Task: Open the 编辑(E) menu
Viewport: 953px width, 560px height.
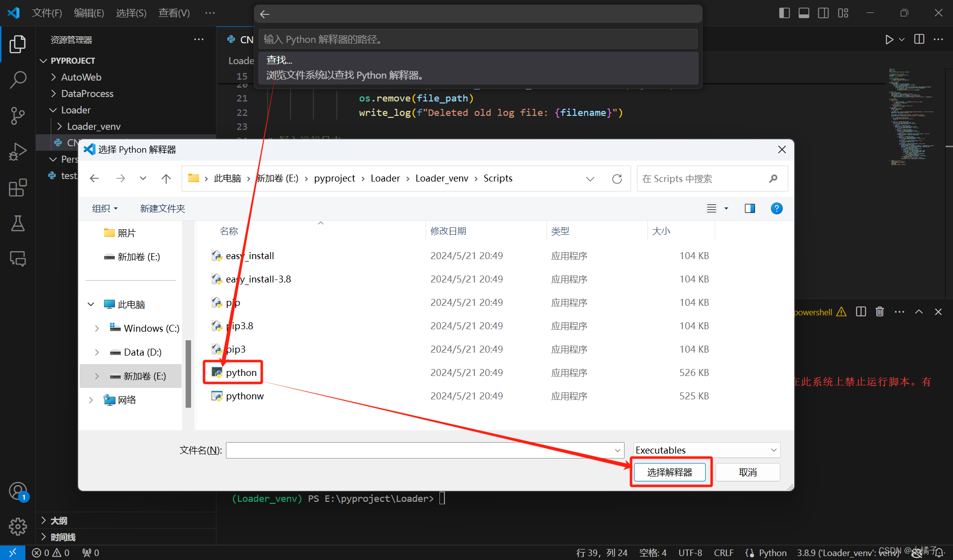Action: (89, 13)
